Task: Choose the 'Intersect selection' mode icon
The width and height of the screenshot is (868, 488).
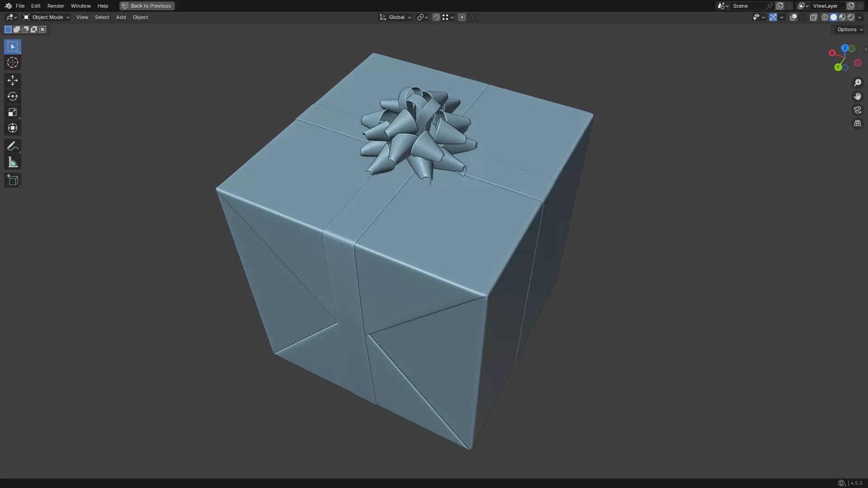Action: click(42, 29)
